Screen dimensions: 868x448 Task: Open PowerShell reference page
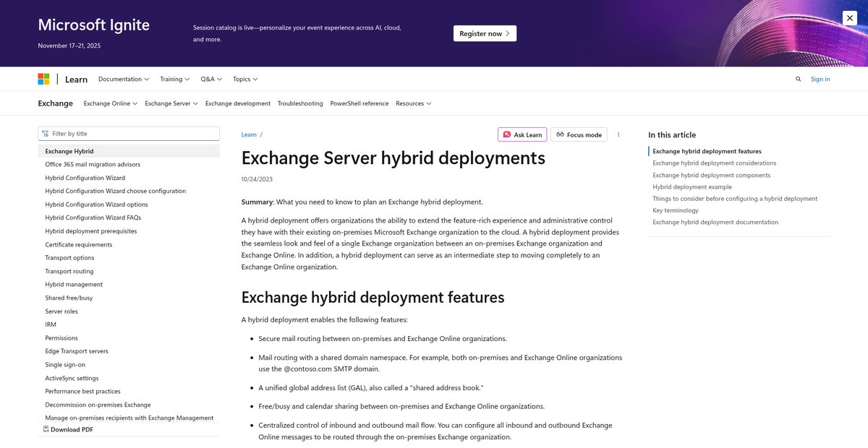coord(359,103)
